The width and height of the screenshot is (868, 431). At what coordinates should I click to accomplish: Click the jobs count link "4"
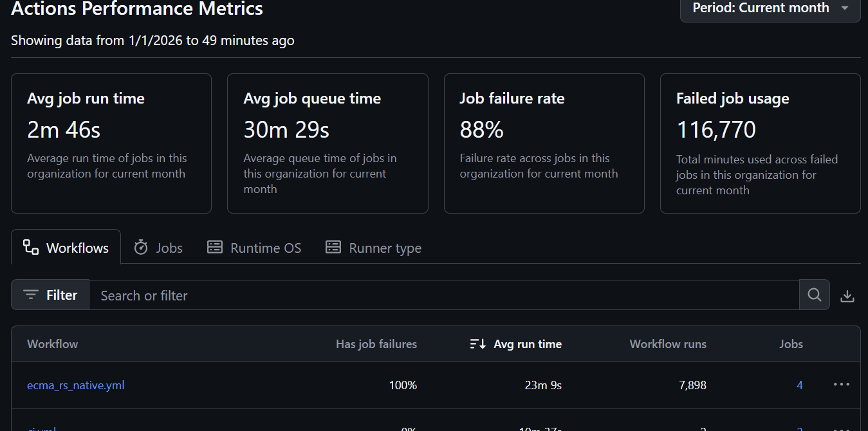(800, 385)
